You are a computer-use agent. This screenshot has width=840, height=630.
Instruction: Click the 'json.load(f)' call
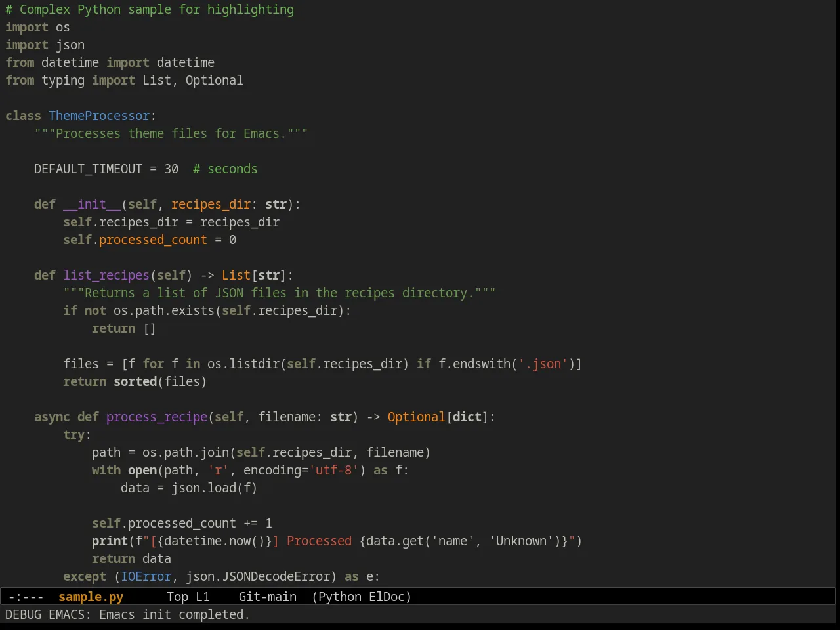[215, 488]
